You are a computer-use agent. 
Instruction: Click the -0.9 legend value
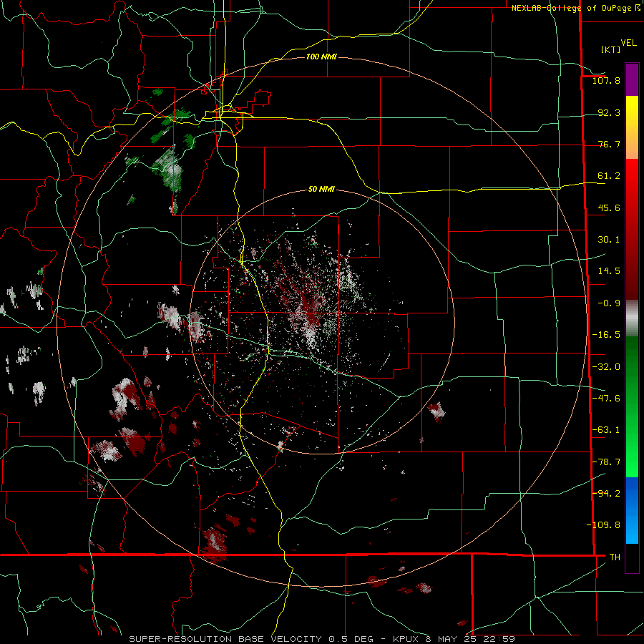click(609, 303)
